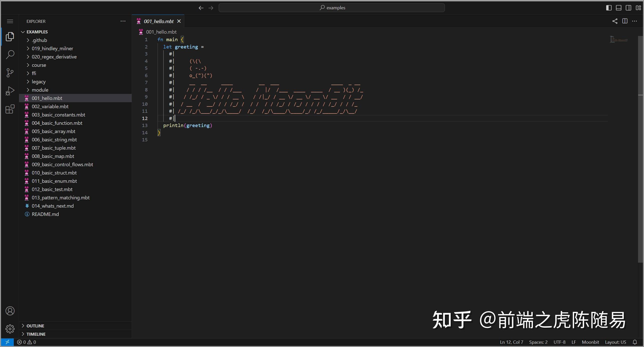The image size is (644, 347).
Task: Toggle the secondary side bar
Action: point(628,8)
